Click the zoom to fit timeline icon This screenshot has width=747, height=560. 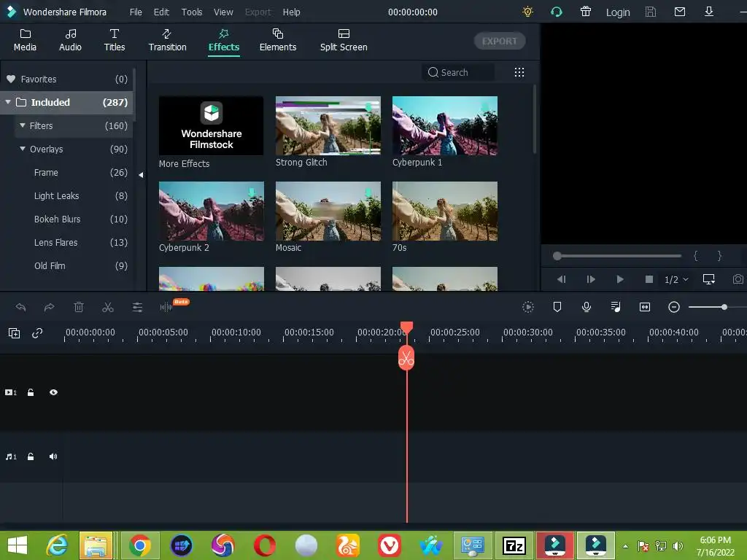(x=645, y=307)
